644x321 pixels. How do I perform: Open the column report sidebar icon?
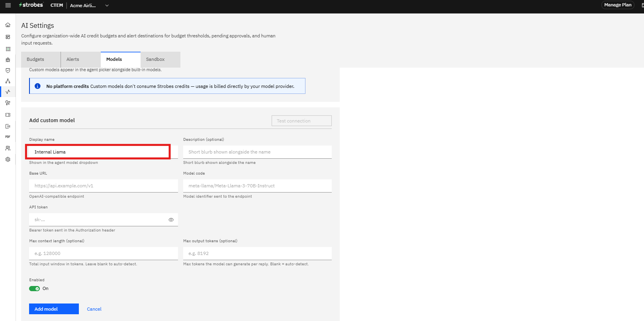coord(8,126)
